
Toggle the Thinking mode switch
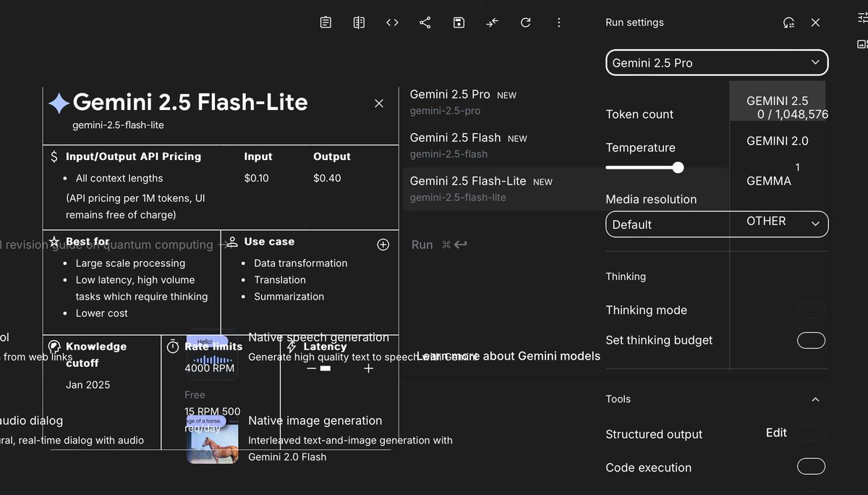coord(811,310)
